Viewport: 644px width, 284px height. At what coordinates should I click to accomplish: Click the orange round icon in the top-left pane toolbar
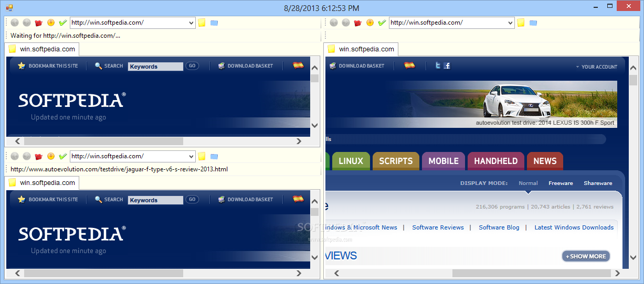[51, 23]
